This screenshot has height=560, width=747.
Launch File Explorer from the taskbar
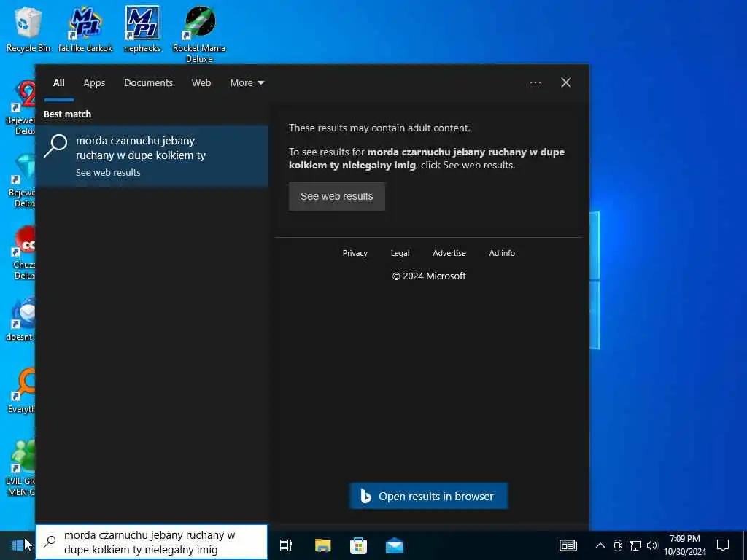[322, 545]
